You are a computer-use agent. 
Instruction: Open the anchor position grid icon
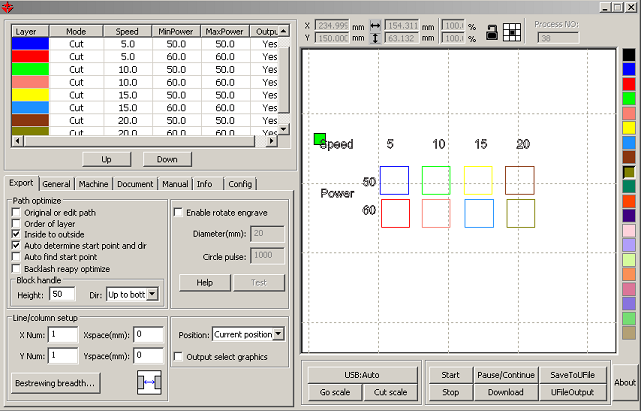click(512, 32)
